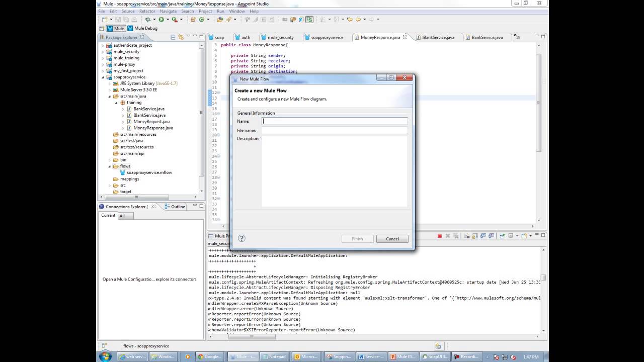Click Link with Editor icon in Package Explorer
The image size is (644, 362).
[x=181, y=37]
